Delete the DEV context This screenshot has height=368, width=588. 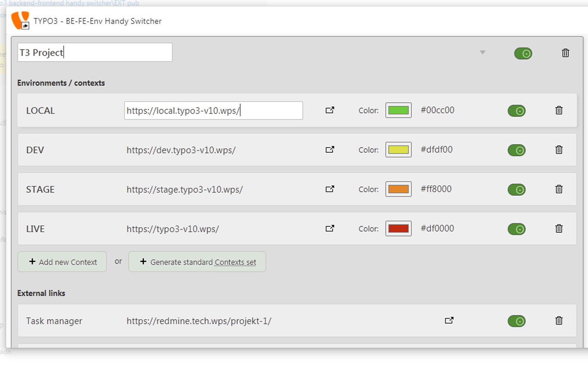559,149
